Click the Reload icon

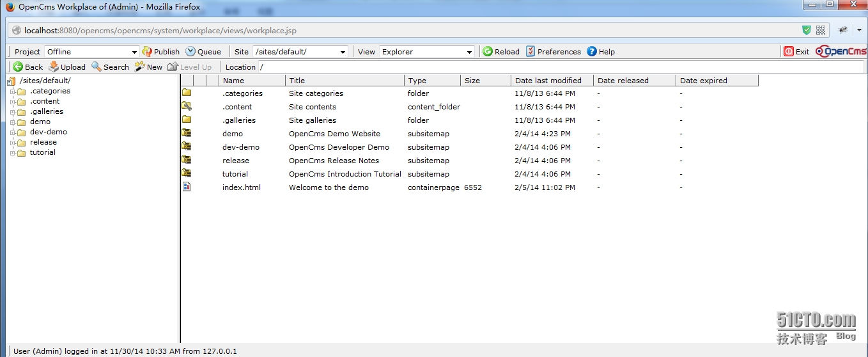487,52
